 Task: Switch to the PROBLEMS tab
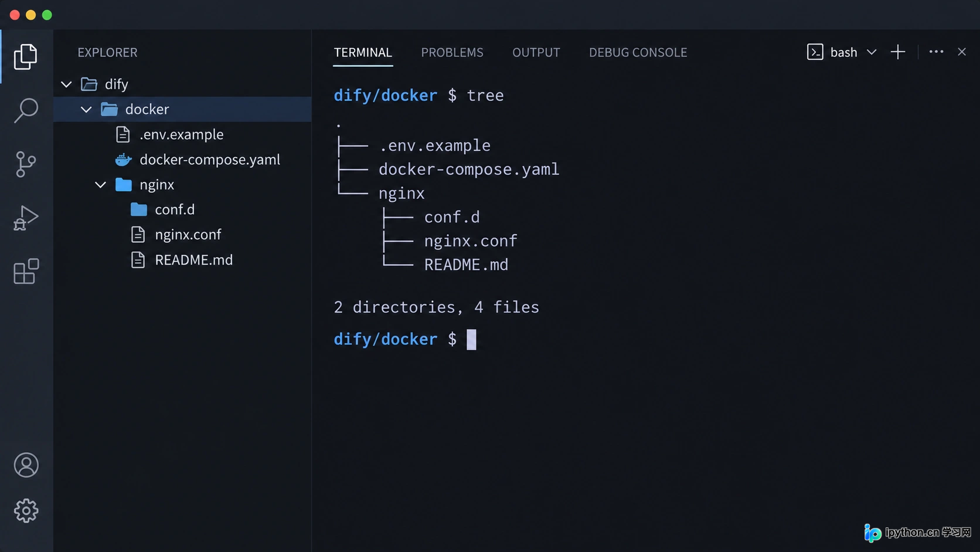tap(452, 52)
